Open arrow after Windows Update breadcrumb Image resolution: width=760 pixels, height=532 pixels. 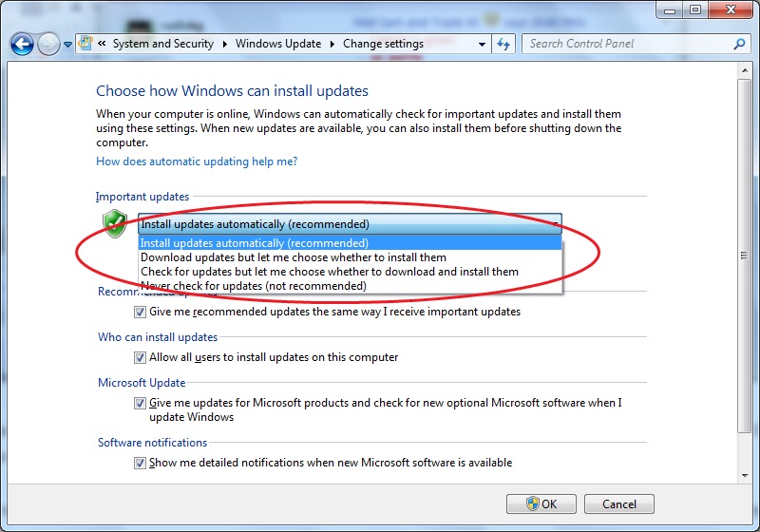(332, 44)
